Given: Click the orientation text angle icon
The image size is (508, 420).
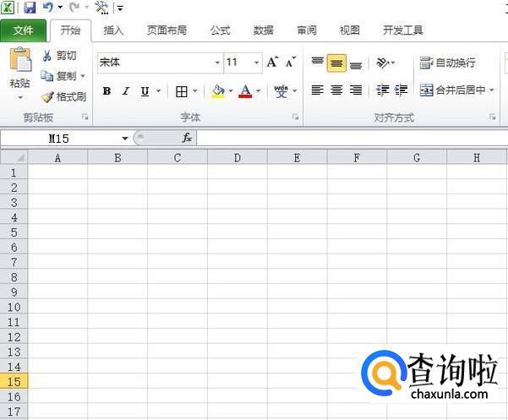Looking at the screenshot, I should pyautogui.click(x=383, y=63).
